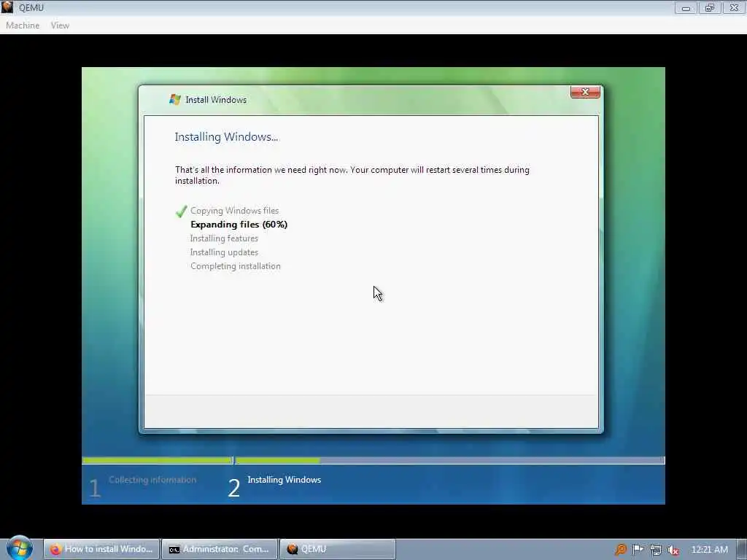
Task: Click the 'Installing Windows' stage 2 label
Action: (284, 480)
